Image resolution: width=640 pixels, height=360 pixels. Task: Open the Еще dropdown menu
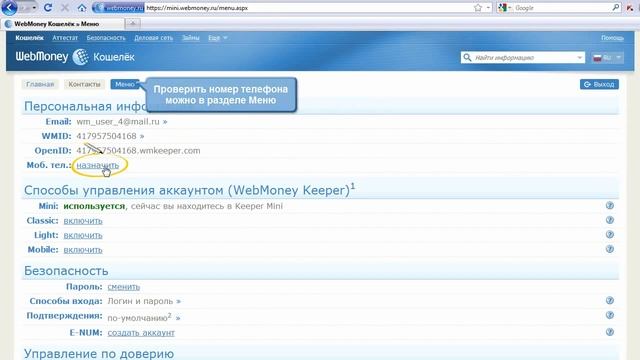[x=218, y=38]
